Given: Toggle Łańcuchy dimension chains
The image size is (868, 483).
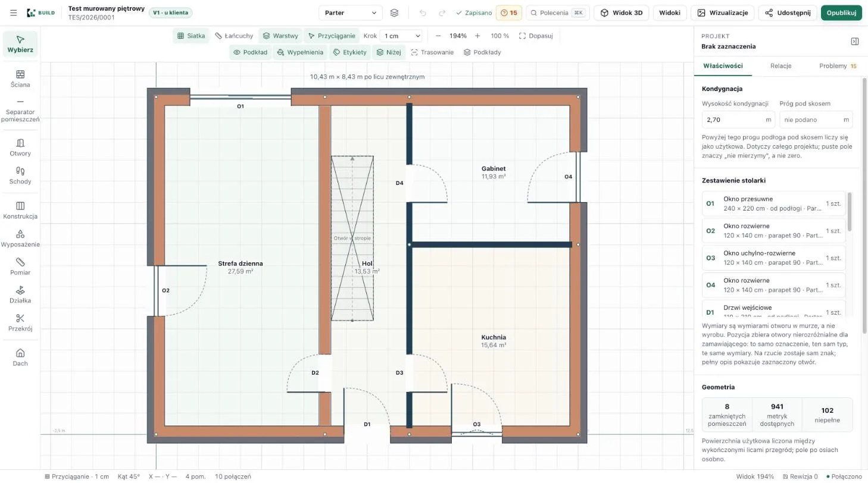Looking at the screenshot, I should coord(234,36).
